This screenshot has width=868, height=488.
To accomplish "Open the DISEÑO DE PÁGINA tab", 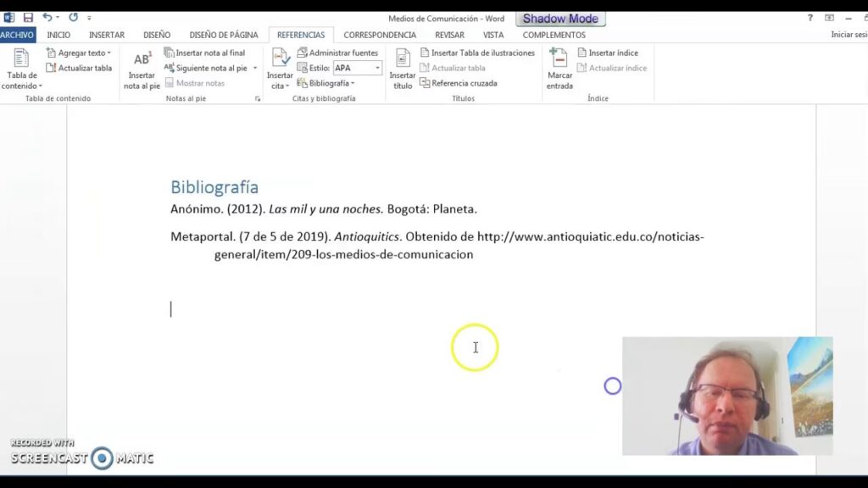I will (224, 35).
